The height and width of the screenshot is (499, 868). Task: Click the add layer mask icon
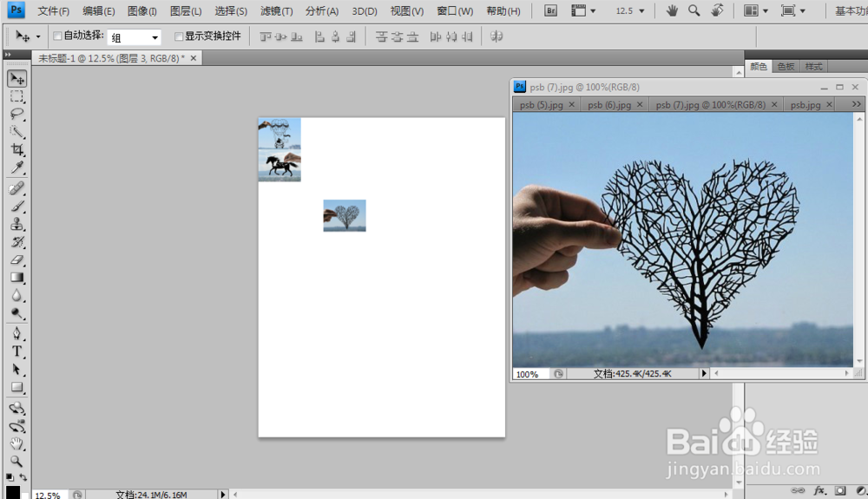[840, 490]
